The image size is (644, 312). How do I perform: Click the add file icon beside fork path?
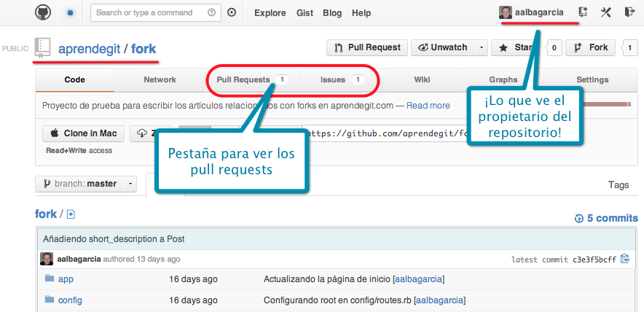[x=71, y=214]
